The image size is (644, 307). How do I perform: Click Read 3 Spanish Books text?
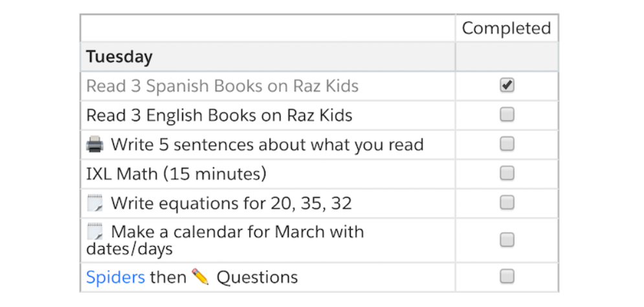pos(222,86)
